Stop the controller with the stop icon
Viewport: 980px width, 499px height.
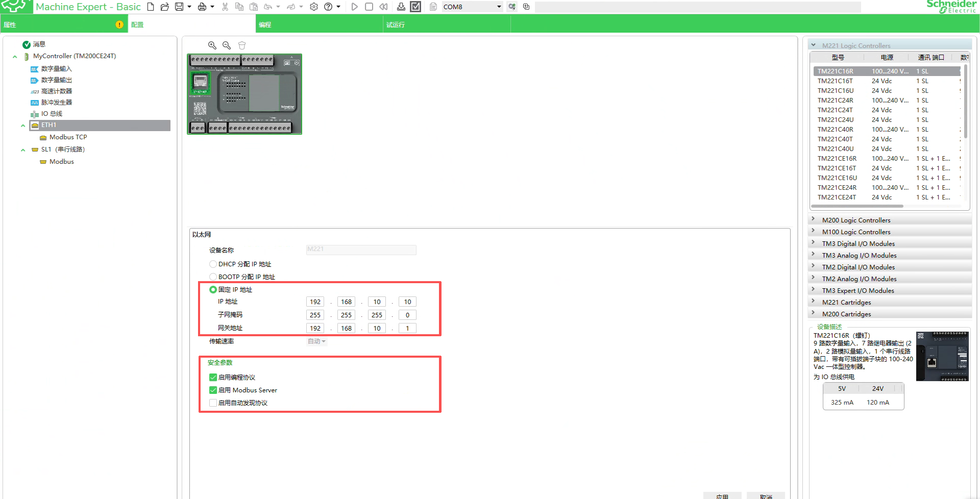pyautogui.click(x=369, y=7)
